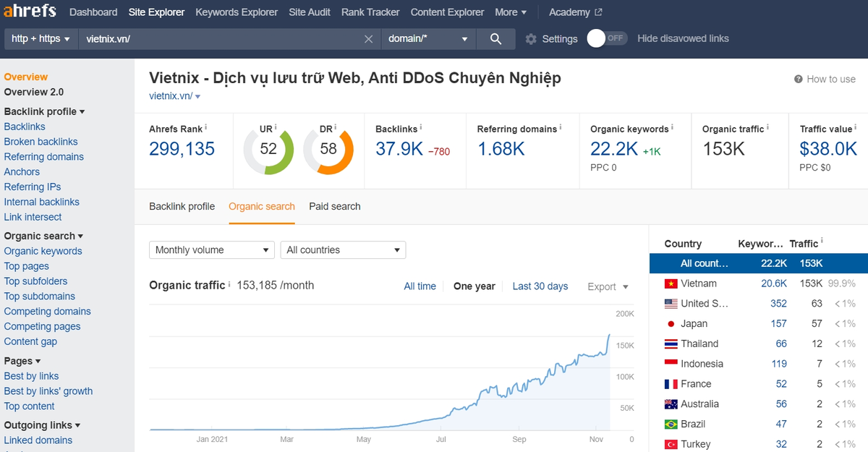Sort table by Traffic column header
The image size is (868, 452).
(804, 244)
